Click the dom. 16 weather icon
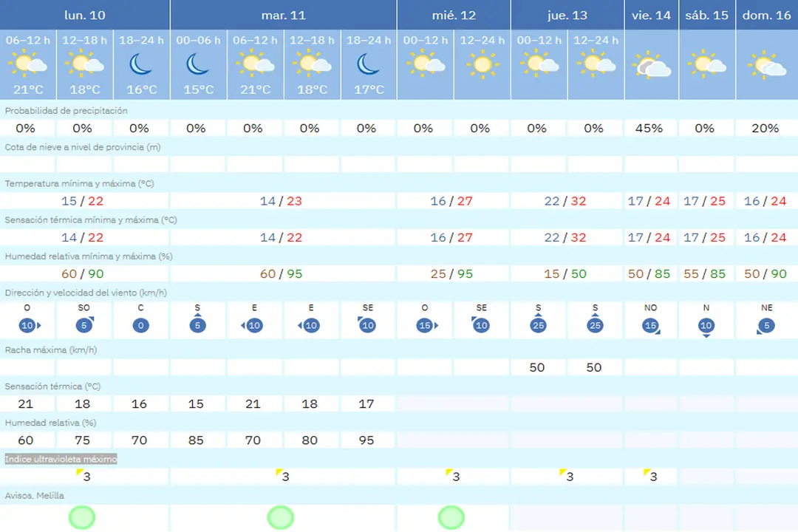798x532 pixels. (767, 66)
